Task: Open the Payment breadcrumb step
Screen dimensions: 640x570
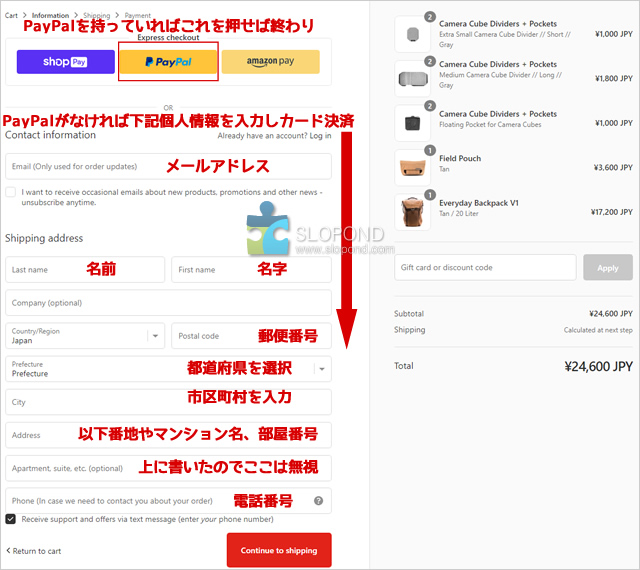Action: click(x=138, y=16)
